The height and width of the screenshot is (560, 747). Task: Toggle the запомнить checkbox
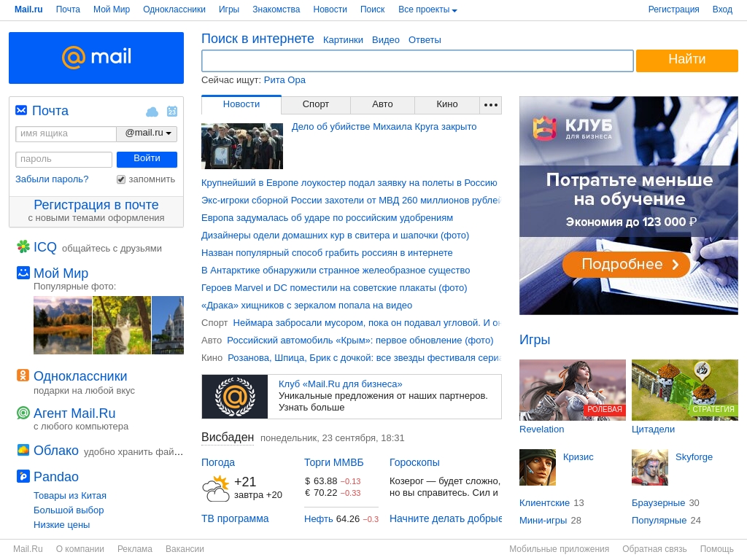point(121,179)
